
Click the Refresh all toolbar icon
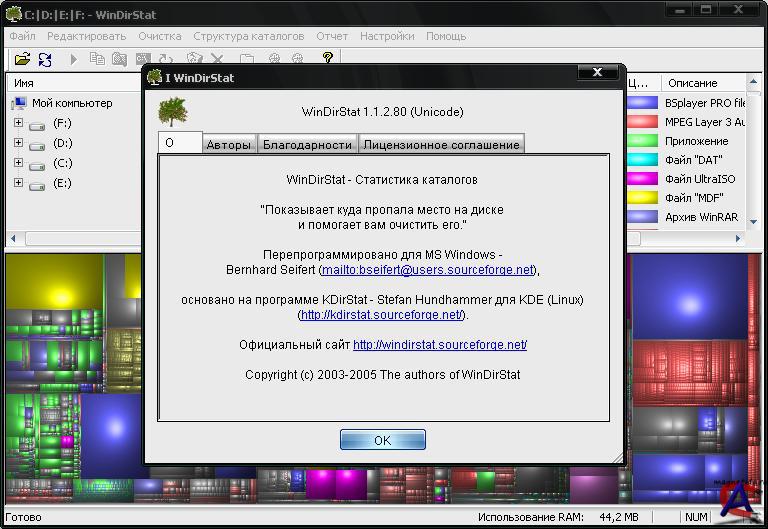(x=45, y=60)
